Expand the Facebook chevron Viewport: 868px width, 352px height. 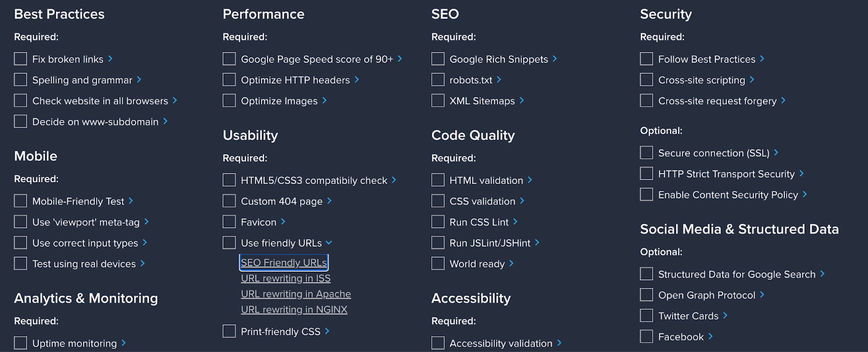tap(711, 336)
